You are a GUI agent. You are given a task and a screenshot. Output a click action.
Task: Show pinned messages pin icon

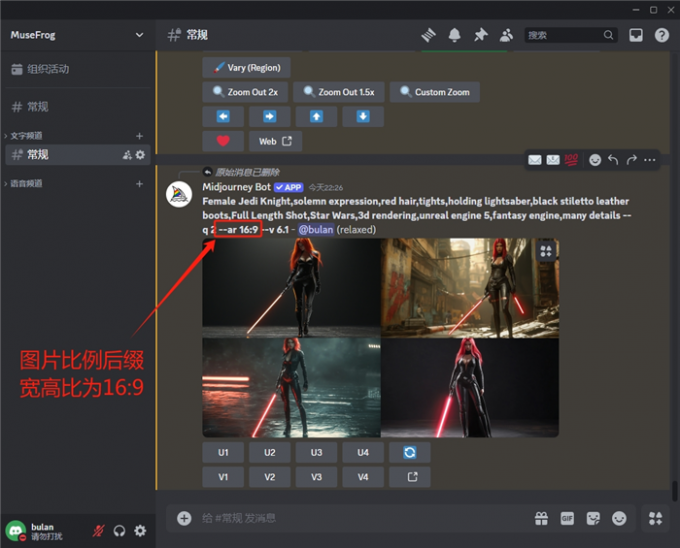[480, 35]
